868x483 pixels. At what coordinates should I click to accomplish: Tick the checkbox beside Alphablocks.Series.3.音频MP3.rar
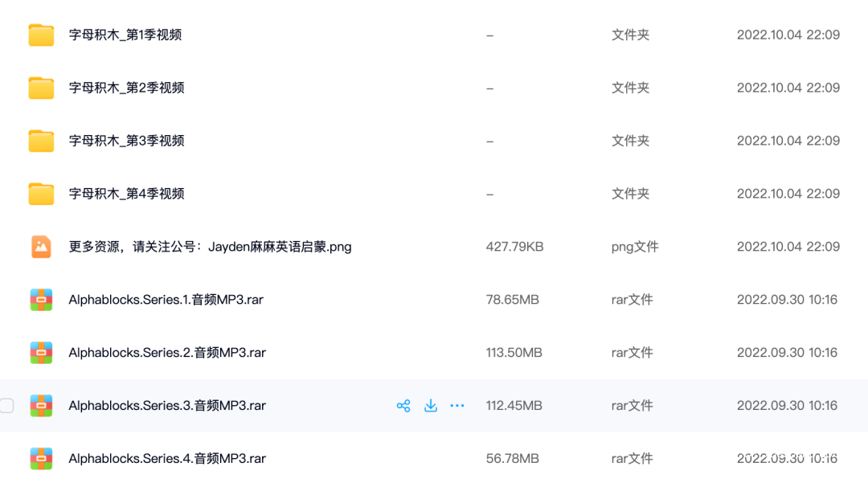tap(7, 406)
